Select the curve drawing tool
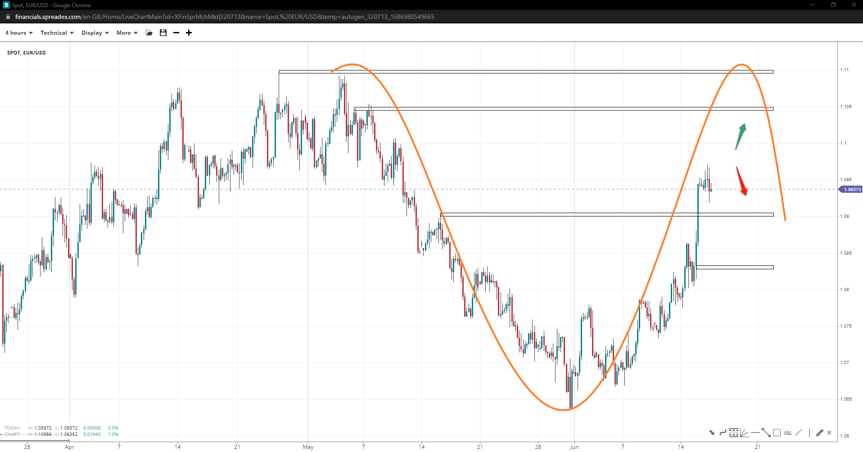The image size is (863, 452). click(722, 433)
